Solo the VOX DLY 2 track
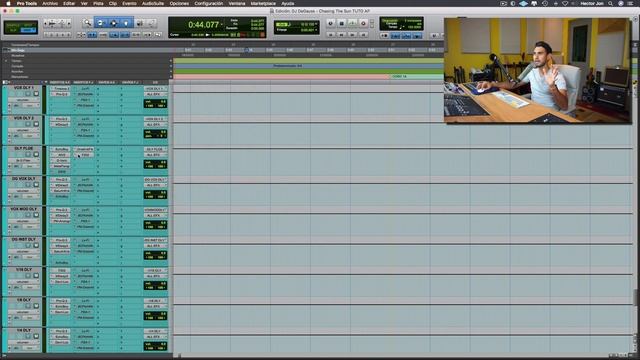This screenshot has width=640, height=360. (28, 124)
